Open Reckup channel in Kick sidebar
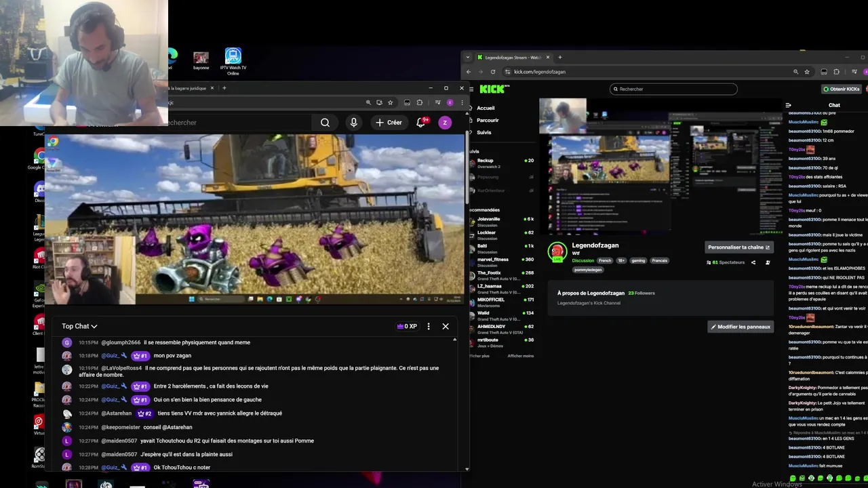The height and width of the screenshot is (488, 868). click(x=502, y=163)
